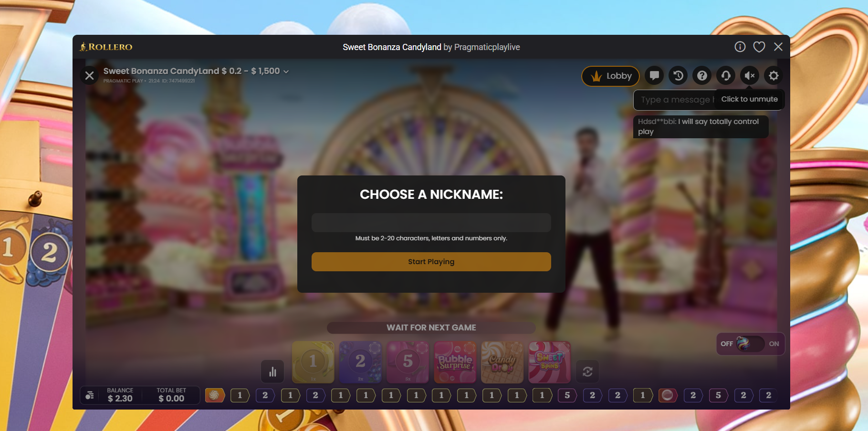Viewport: 868px width, 431px height.
Task: Go to the Lobby
Action: coord(611,76)
